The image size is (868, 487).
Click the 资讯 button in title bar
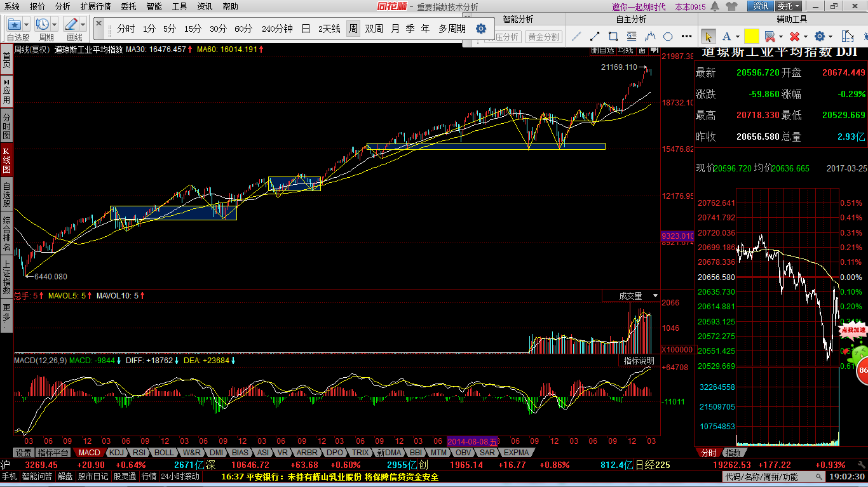[x=761, y=6]
